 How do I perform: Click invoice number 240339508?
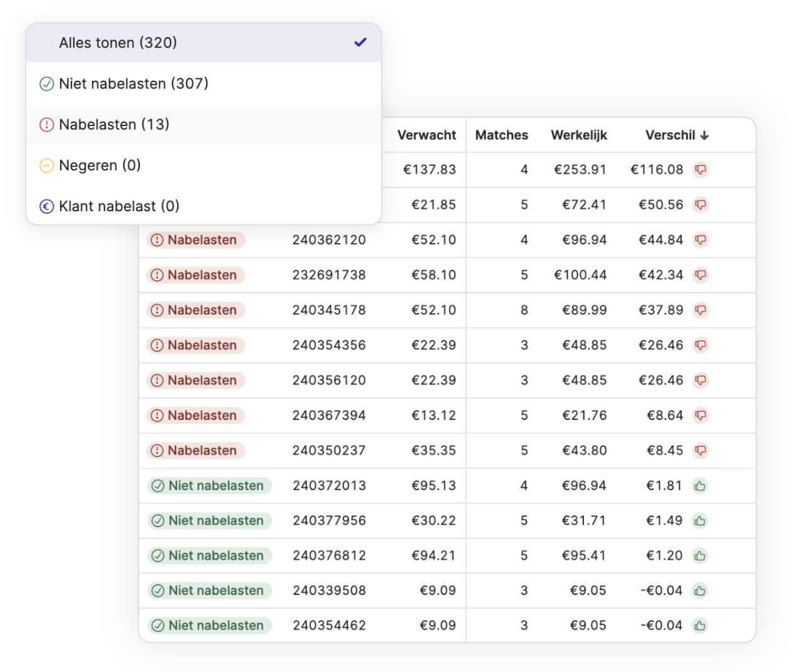pos(329,591)
